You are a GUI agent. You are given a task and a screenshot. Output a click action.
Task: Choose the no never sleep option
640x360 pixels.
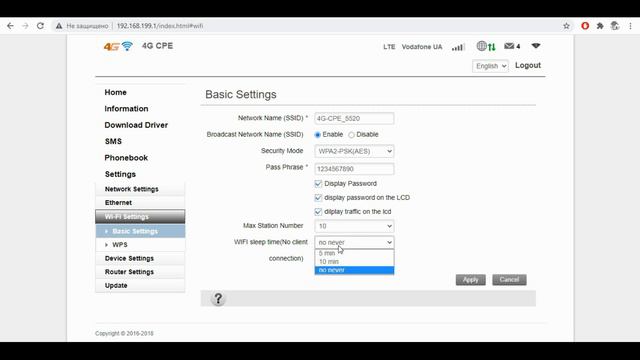pos(354,270)
